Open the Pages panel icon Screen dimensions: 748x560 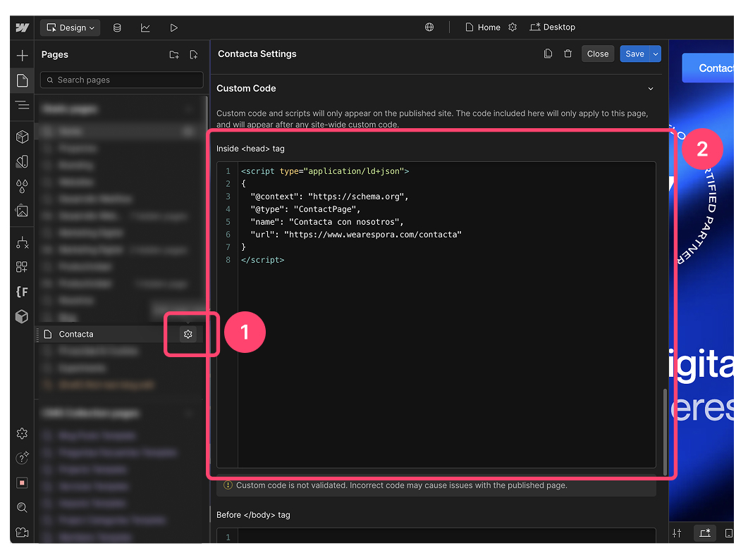(22, 80)
